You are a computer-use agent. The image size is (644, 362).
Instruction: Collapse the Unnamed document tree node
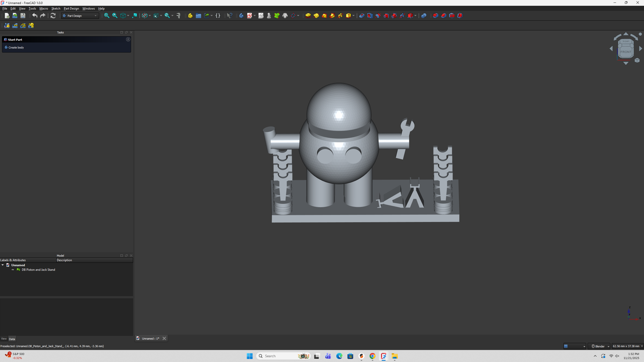[x=3, y=265]
